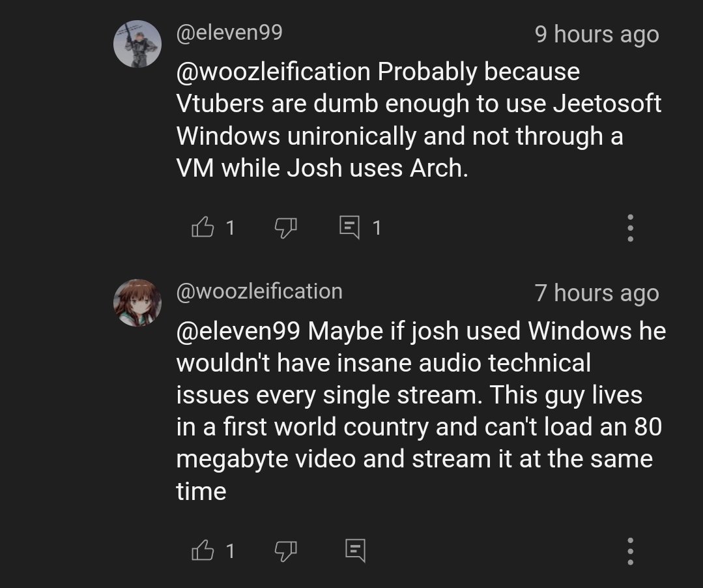This screenshot has width=703, height=588.
Task: Open the "7 hours ago" timestamp link
Action: [x=596, y=293]
